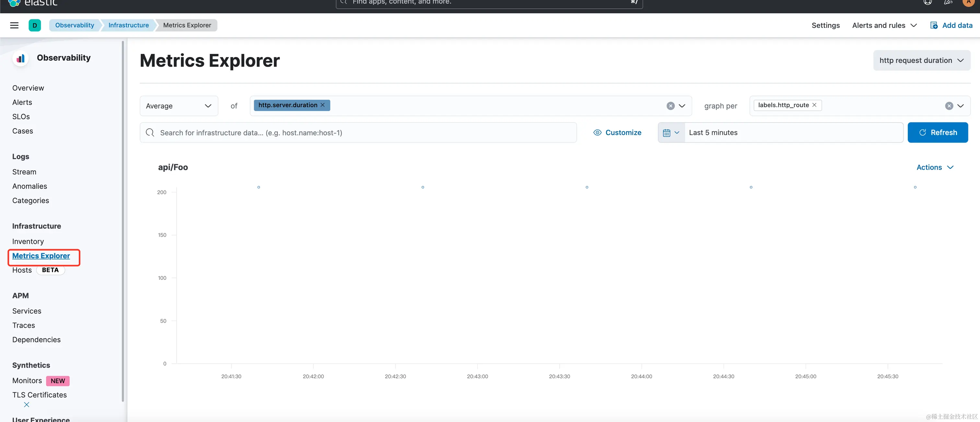
Task: Click the green D space avatar
Action: tap(35, 25)
